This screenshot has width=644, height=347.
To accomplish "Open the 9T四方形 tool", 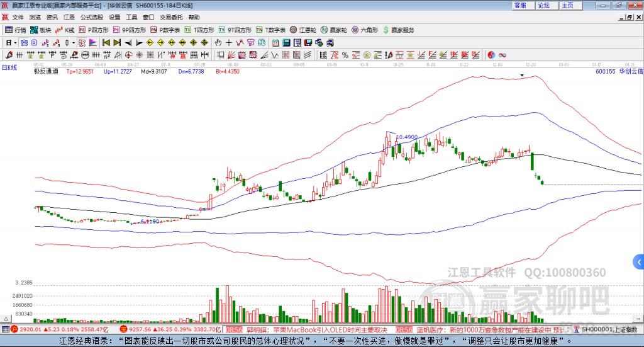I will pos(235,30).
